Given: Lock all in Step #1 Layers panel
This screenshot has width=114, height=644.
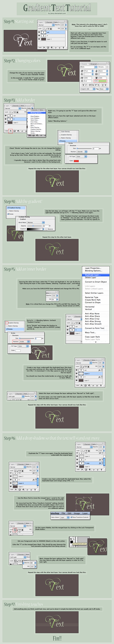Looking at the screenshot, I should (51, 29).
